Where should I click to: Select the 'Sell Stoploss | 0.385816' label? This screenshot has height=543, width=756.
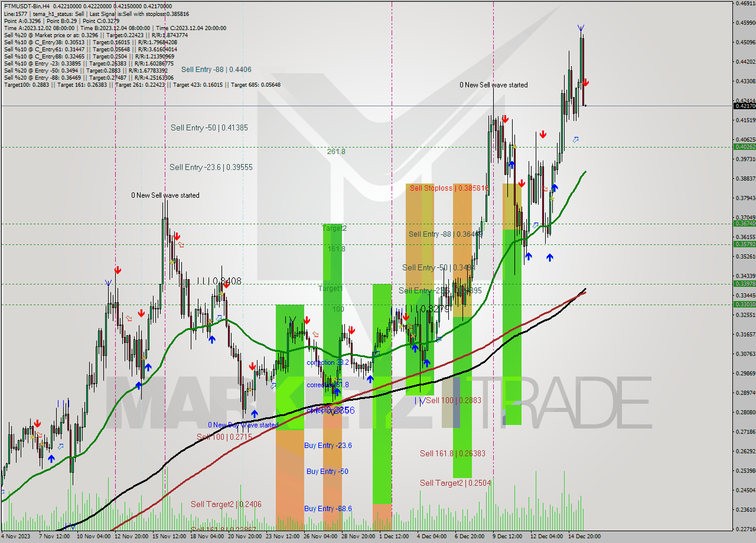coord(449,188)
